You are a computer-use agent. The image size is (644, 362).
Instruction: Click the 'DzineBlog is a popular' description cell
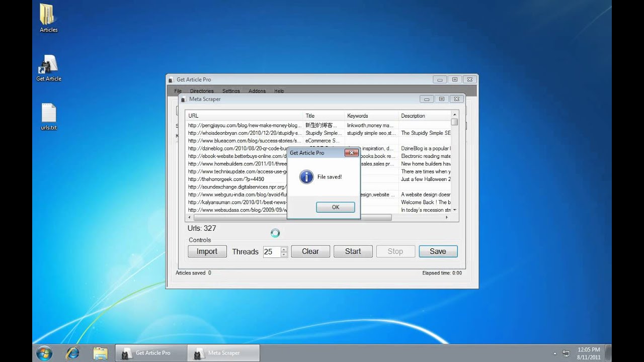(x=425, y=148)
